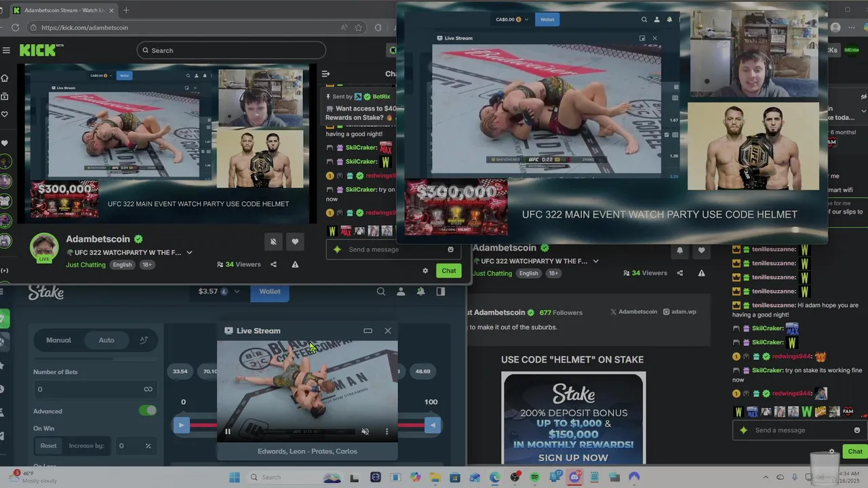Click browser read aloud icon in address bar
The width and height of the screenshot is (868, 488).
[x=344, y=28]
